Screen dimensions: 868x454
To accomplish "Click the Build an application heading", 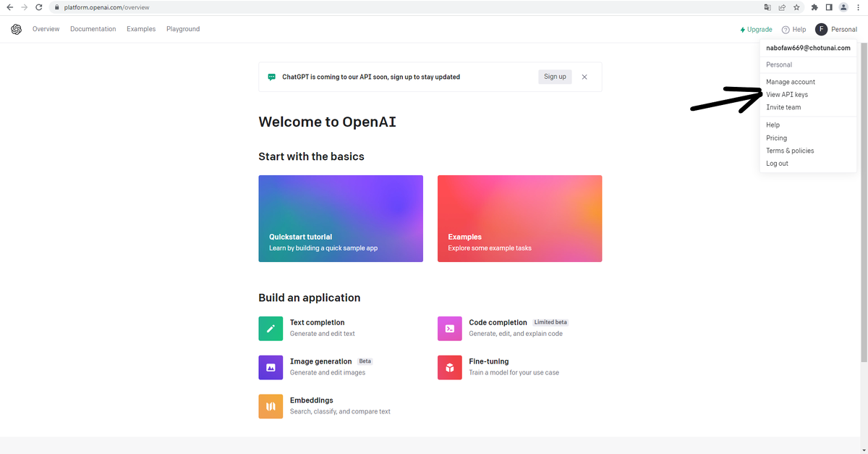I will pos(309,298).
